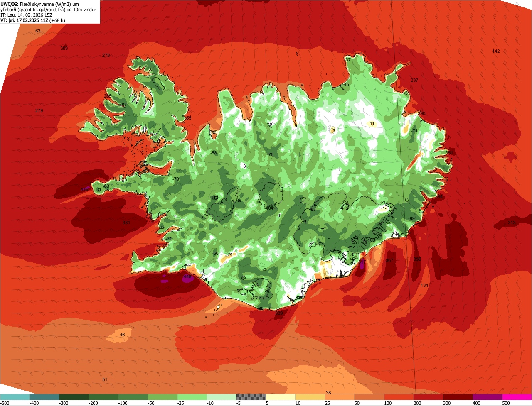The width and height of the screenshot is (532, 406).
Task: Select the dark teal -400 to -300 legend swatch
Action: click(44, 397)
